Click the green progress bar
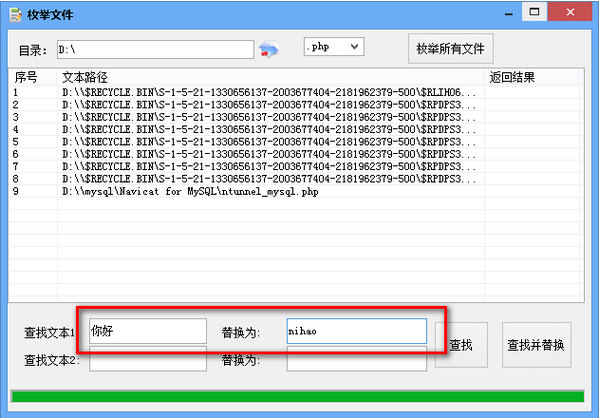Image resolution: width=599 pixels, height=418 pixels. [298, 396]
